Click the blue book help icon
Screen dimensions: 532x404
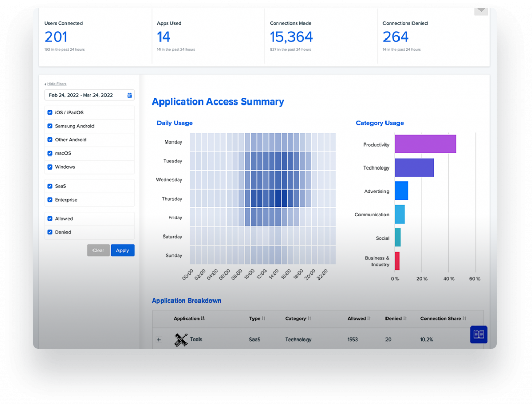click(x=478, y=334)
